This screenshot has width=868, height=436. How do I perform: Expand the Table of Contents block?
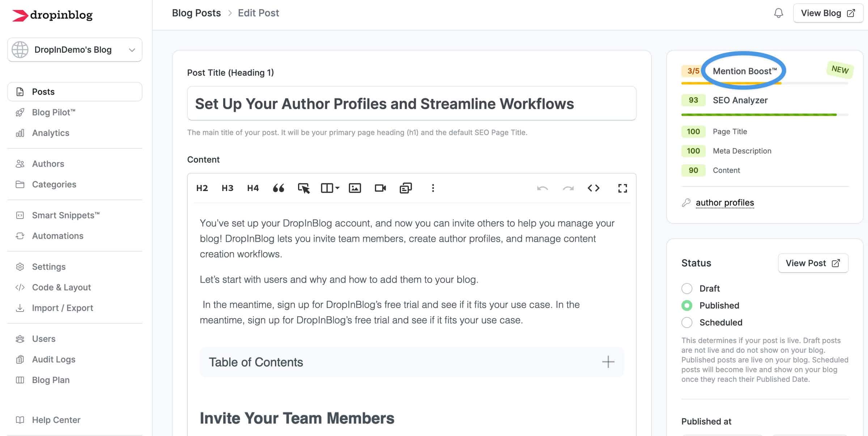click(x=608, y=362)
